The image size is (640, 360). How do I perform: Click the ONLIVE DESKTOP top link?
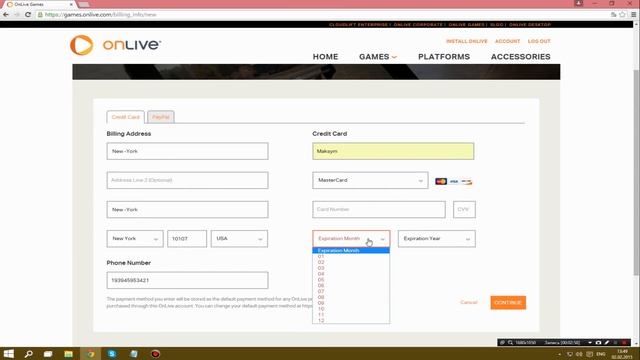pos(530,24)
